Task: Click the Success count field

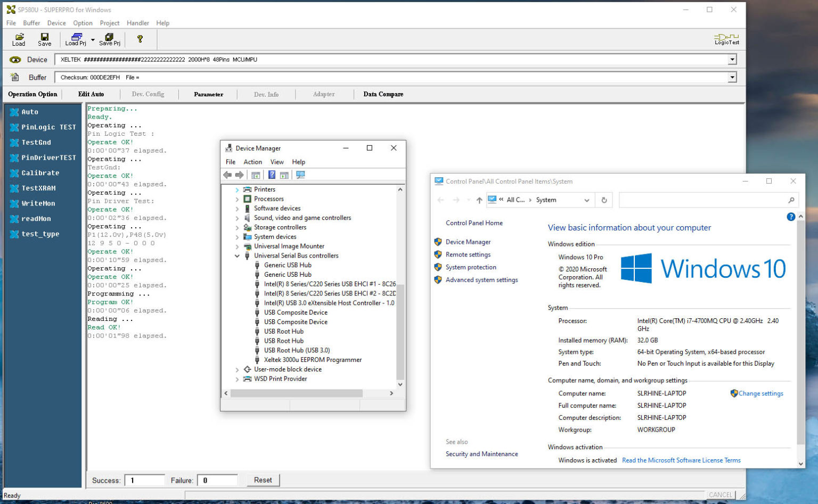Action: [x=144, y=480]
